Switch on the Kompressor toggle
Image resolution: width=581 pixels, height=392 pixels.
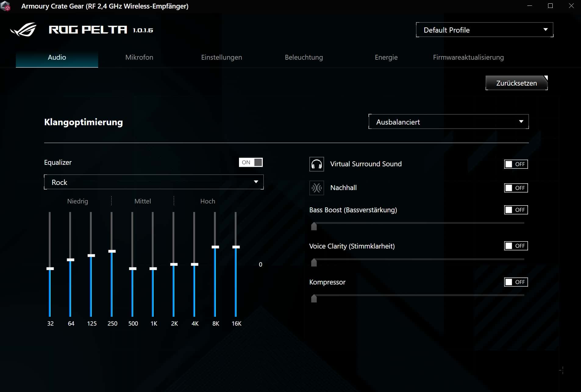[x=516, y=282]
